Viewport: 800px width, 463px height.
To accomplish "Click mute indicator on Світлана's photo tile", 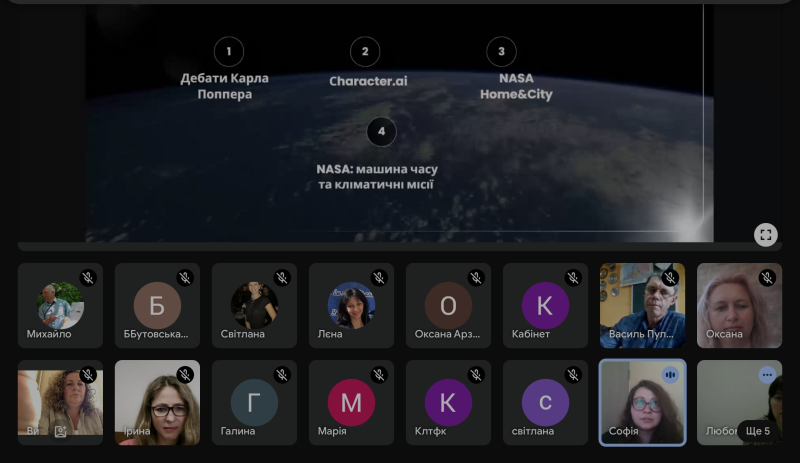I will 282,278.
